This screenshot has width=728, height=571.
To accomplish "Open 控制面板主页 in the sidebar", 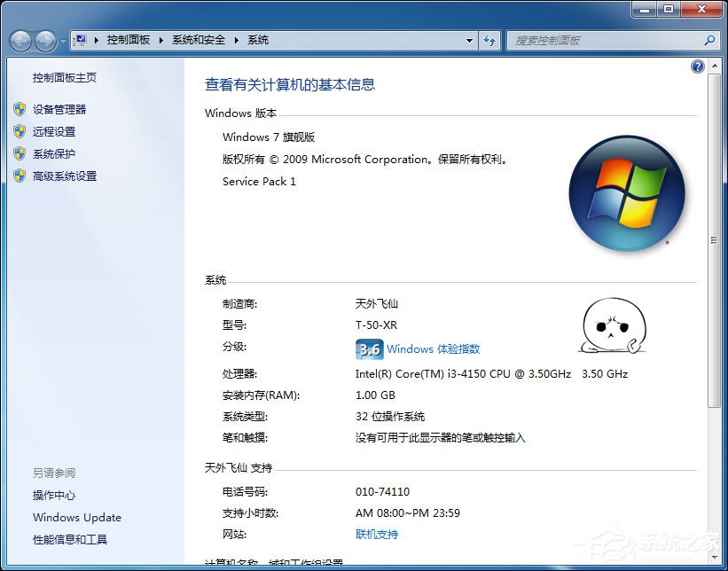I will pyautogui.click(x=65, y=78).
